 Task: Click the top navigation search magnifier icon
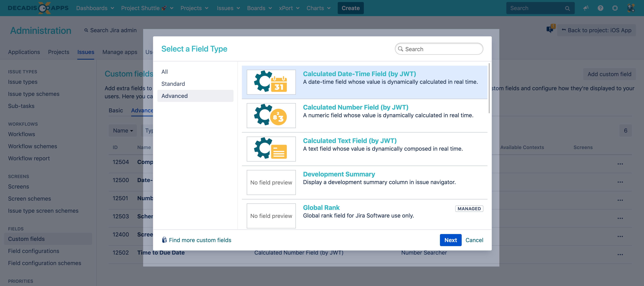coord(567,8)
